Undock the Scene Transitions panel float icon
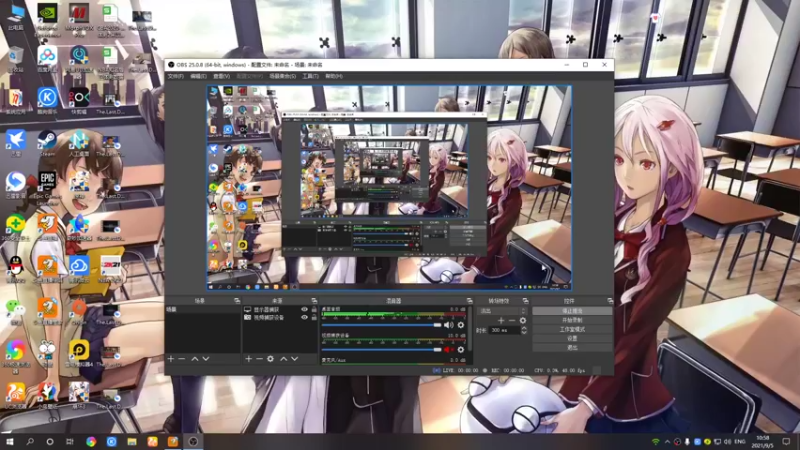This screenshot has height=450, width=800. point(526,301)
